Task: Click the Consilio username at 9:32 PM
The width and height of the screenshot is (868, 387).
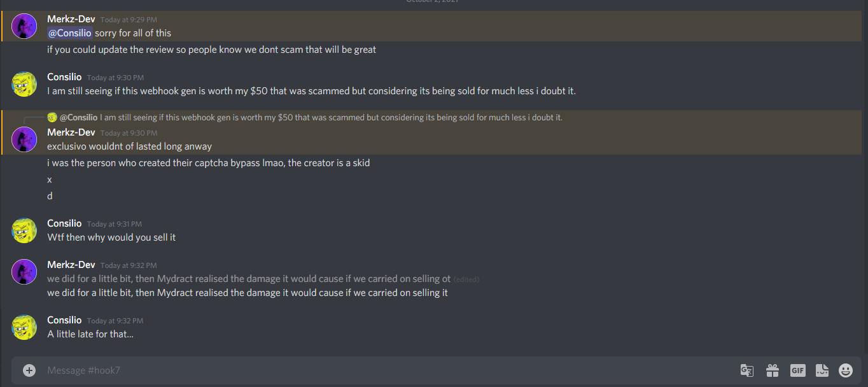Action: 64,320
